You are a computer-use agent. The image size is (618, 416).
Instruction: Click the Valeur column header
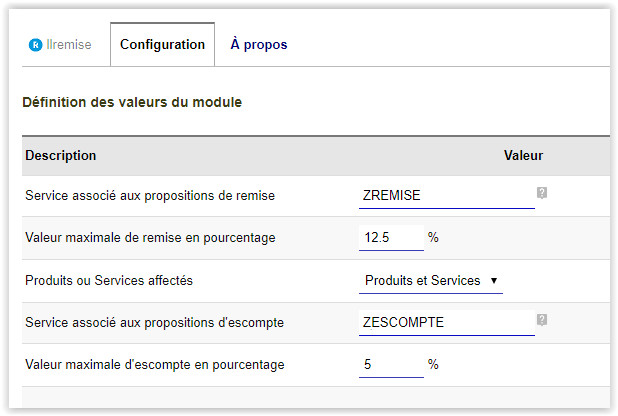pyautogui.click(x=523, y=156)
